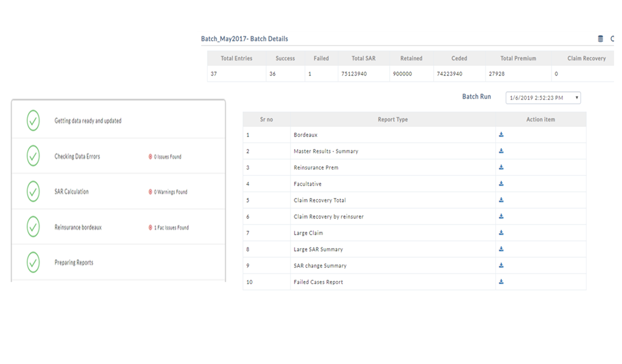Select the Claim Recovery by reinsurer row
Image resolution: width=622 pixels, height=364 pixels.
329,217
